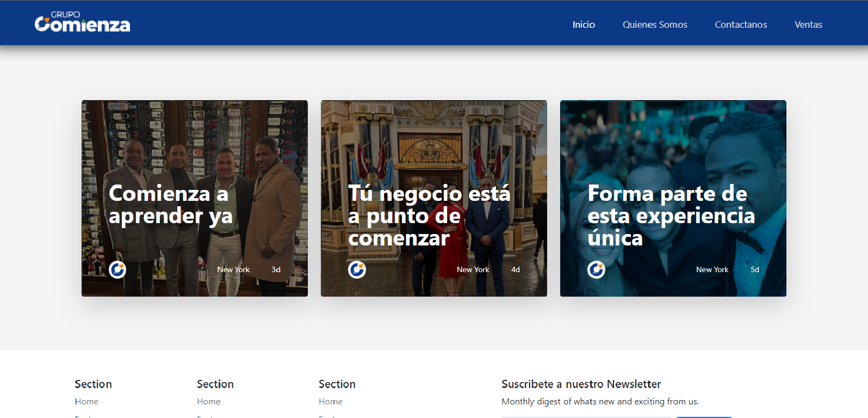Click Home link under first footer Section
The height and width of the screenshot is (418, 868).
coord(86,401)
